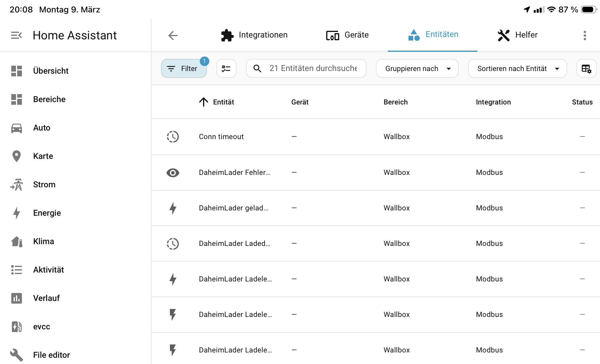The height and width of the screenshot is (364, 600).
Task: Open table column settings icon
Action: pos(586,69)
